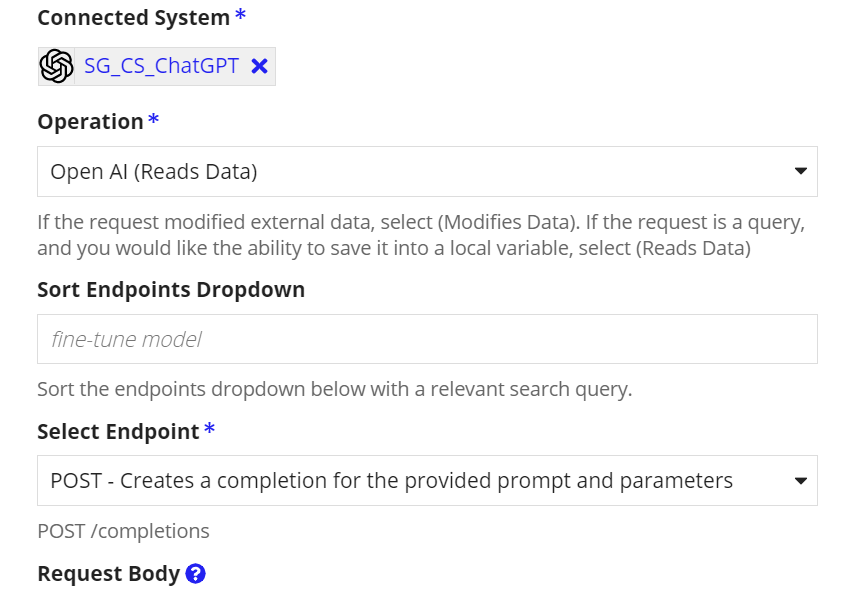
Task: Focus the Sort Endpoints Dropdown search field
Action: click(x=427, y=339)
